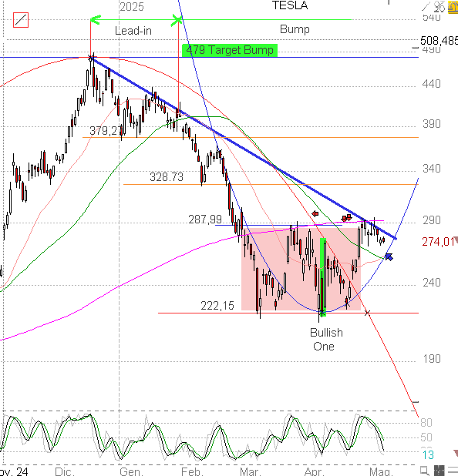Click the 328.73 level label
458x476 pixels.
point(167,177)
